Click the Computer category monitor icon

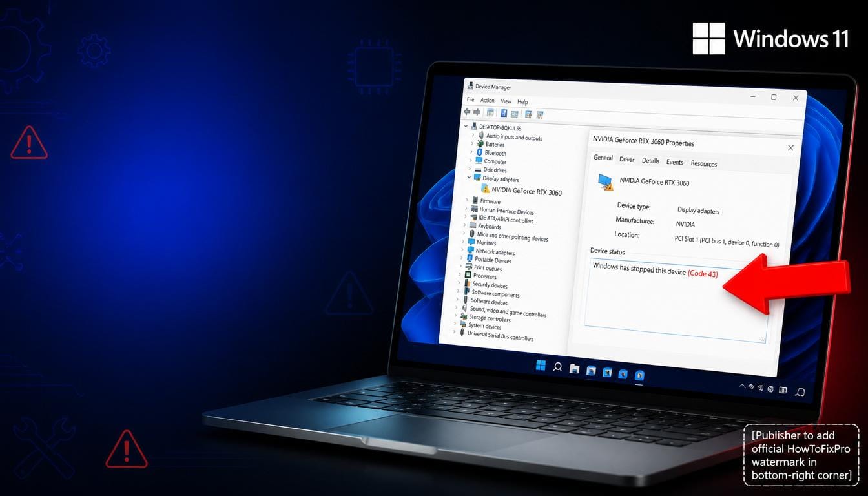click(x=479, y=161)
